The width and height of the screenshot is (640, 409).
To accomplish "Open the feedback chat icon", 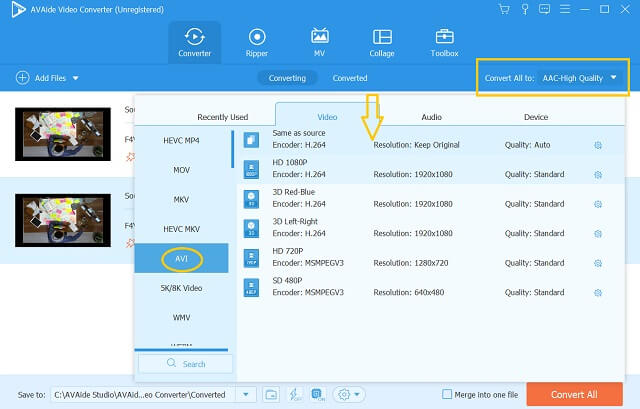I will pyautogui.click(x=544, y=9).
